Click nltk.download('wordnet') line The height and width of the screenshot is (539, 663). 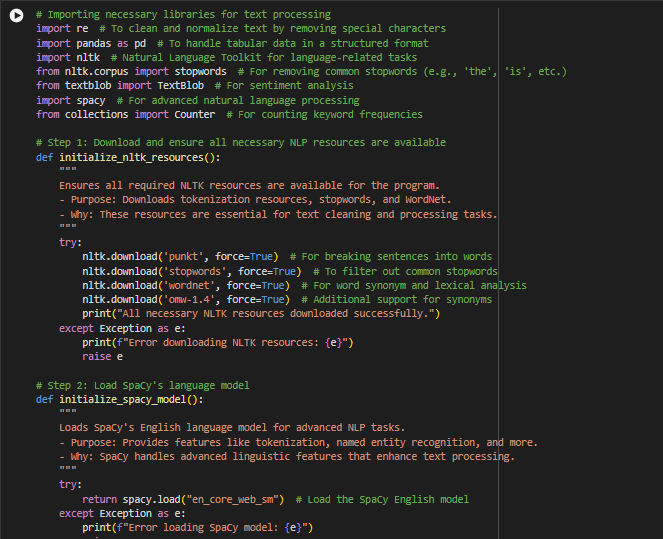pyautogui.click(x=304, y=286)
